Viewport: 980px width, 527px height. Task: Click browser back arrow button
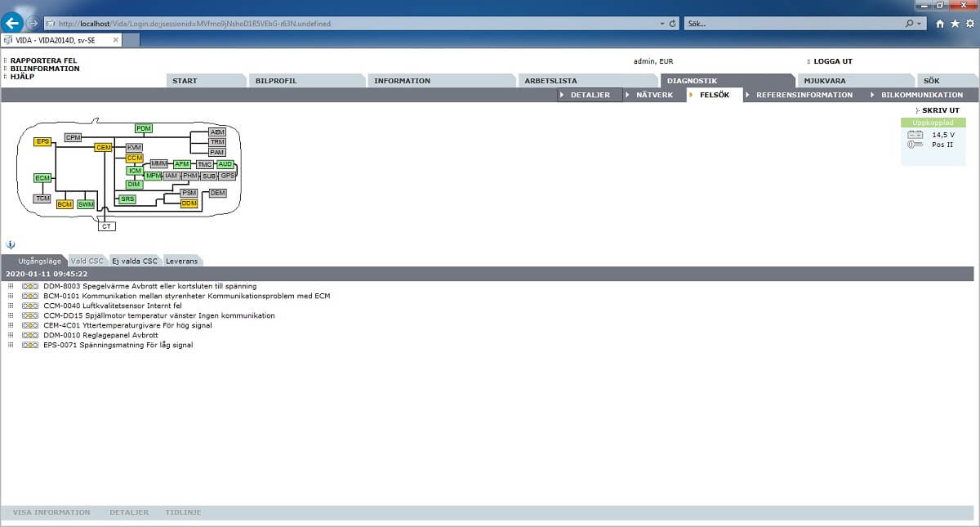(12, 23)
